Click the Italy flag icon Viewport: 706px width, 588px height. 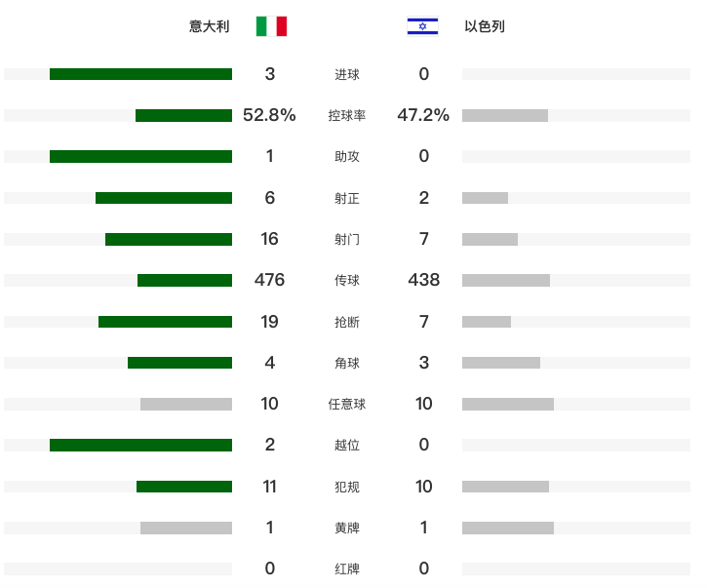271,26
